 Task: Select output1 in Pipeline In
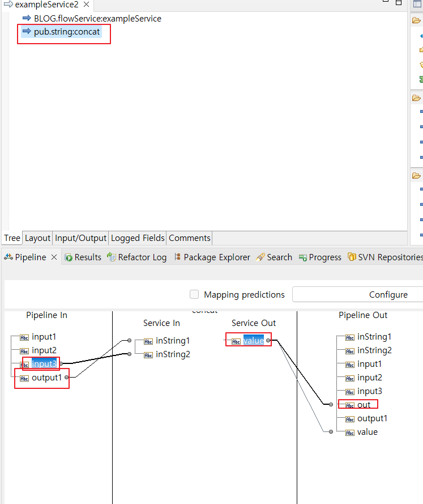point(46,378)
